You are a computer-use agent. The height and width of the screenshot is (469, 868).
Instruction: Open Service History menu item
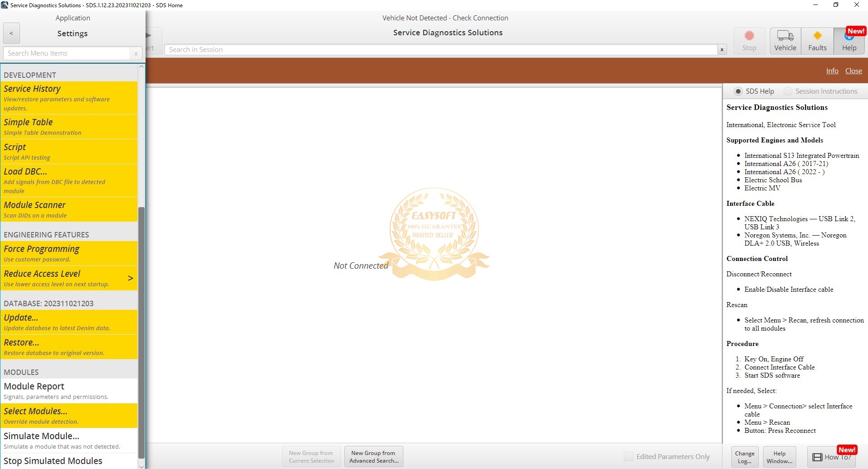click(69, 98)
